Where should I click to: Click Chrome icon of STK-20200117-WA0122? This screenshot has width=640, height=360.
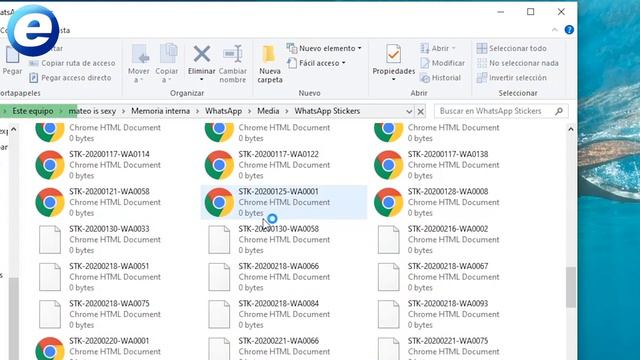(219, 165)
